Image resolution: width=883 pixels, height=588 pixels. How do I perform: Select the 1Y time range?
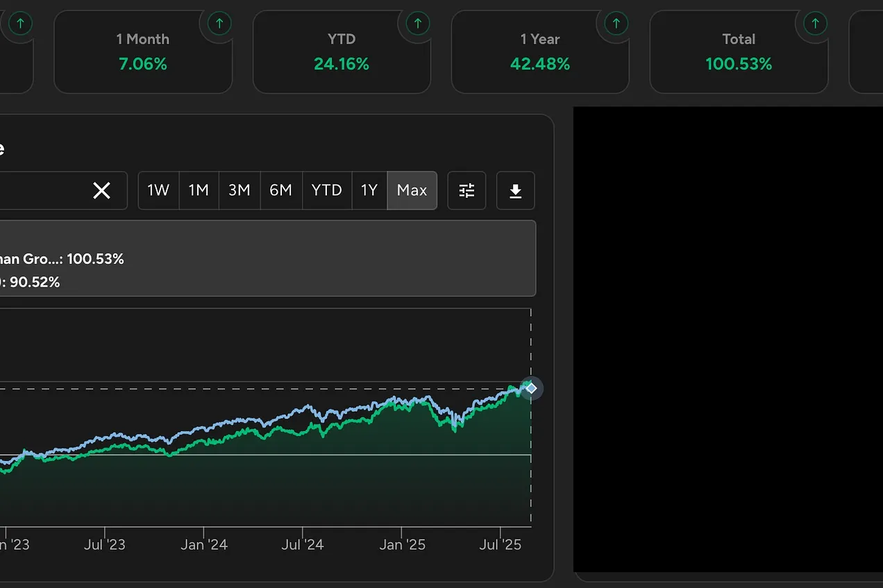pyautogui.click(x=369, y=190)
